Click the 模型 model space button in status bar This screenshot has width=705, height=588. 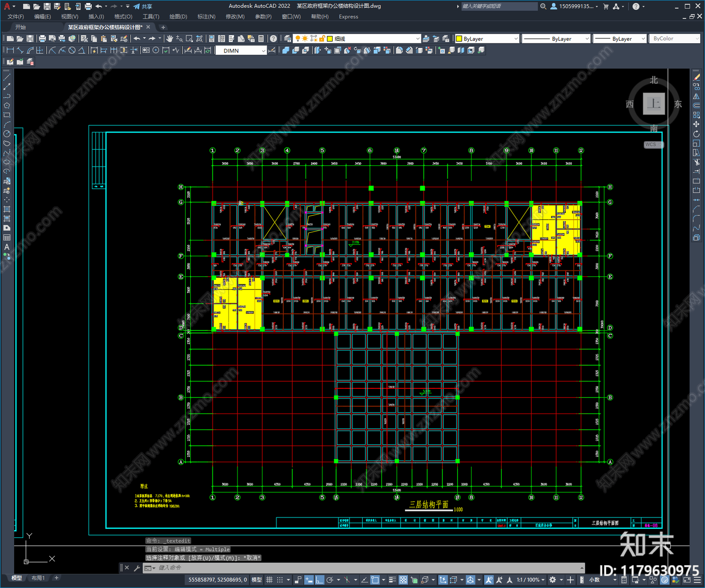pyautogui.click(x=256, y=580)
